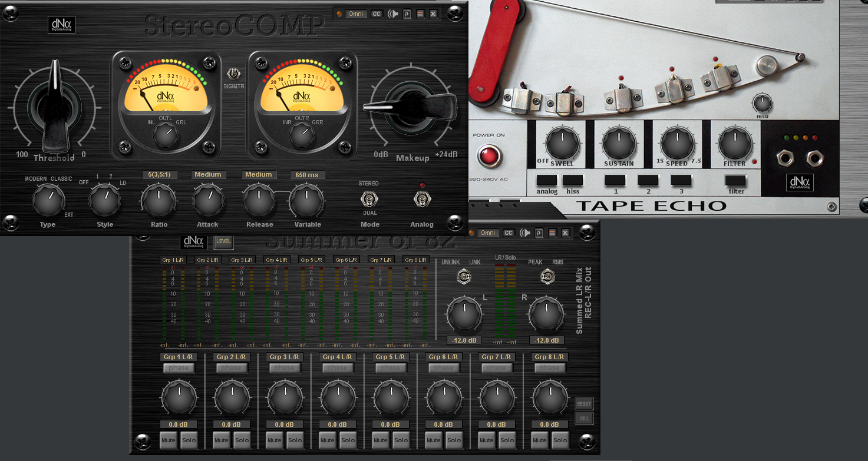Viewport: 868px width, 461px height.
Task: Toggle the red Power On button on Tape Echo
Action: pyautogui.click(x=489, y=156)
